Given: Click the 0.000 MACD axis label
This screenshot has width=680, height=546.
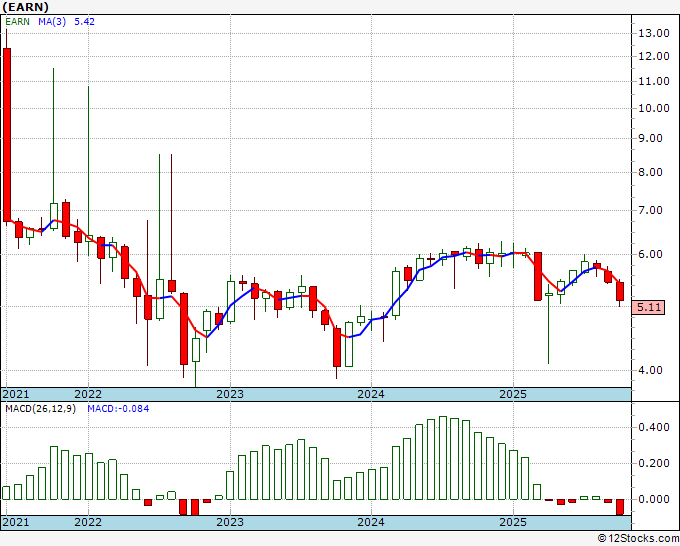Looking at the screenshot, I should (654, 500).
